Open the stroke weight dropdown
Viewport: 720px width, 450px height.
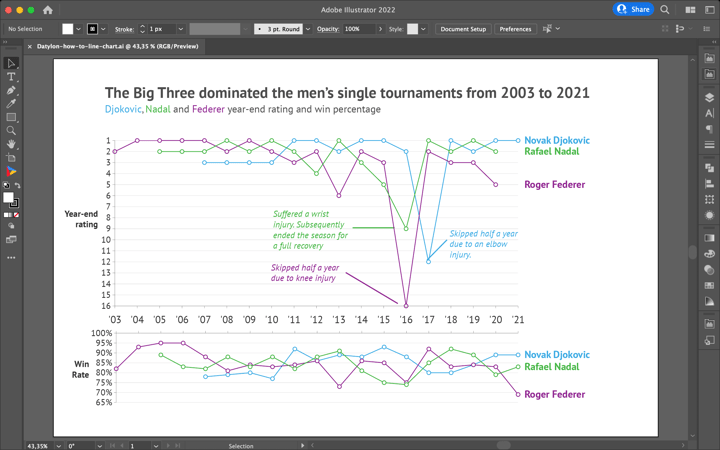coord(181,29)
